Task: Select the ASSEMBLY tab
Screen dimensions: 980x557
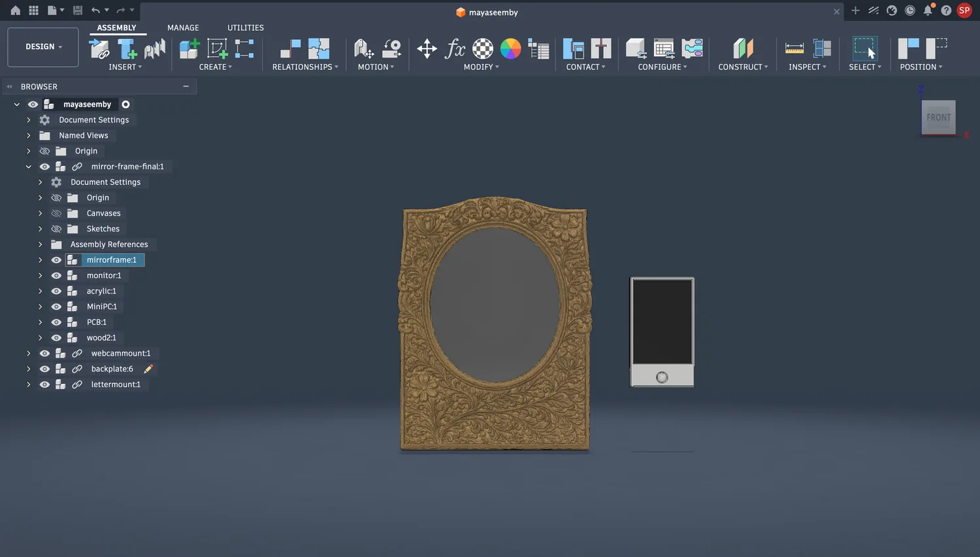Action: click(116, 27)
